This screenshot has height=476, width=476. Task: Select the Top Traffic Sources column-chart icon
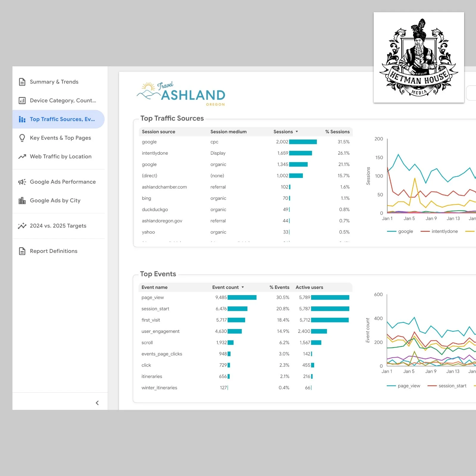pyautogui.click(x=22, y=119)
